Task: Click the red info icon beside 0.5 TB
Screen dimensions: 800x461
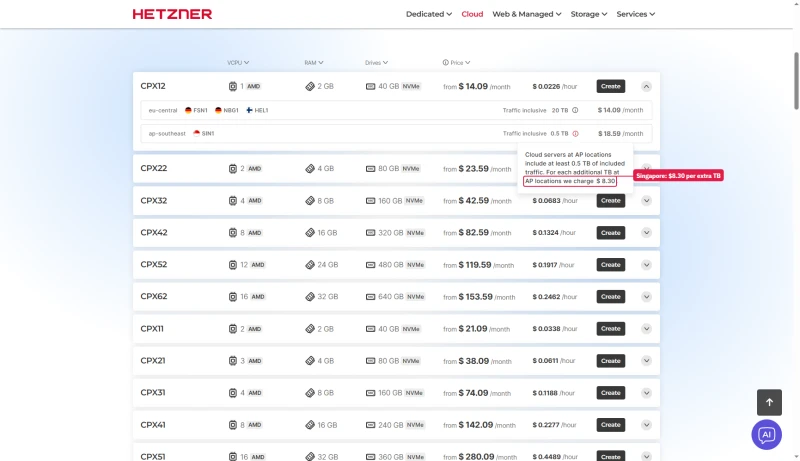Action: click(576, 134)
